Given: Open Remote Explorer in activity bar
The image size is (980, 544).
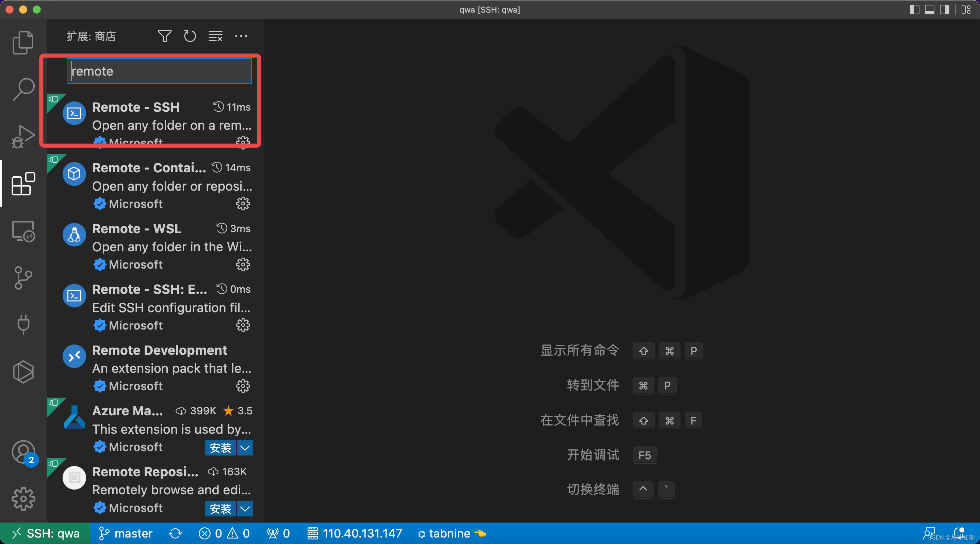Looking at the screenshot, I should click(23, 231).
